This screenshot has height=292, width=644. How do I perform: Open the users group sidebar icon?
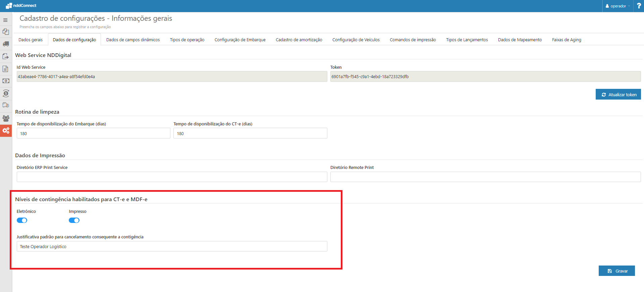(x=6, y=118)
